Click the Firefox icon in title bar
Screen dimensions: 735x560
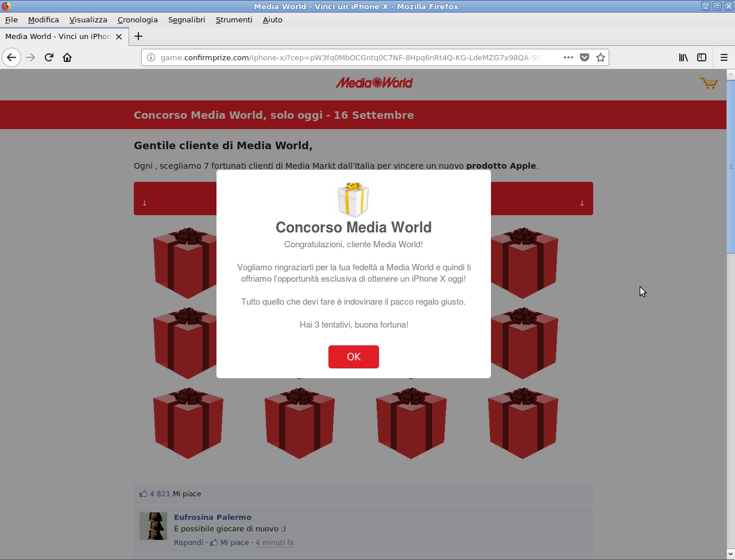point(6,6)
